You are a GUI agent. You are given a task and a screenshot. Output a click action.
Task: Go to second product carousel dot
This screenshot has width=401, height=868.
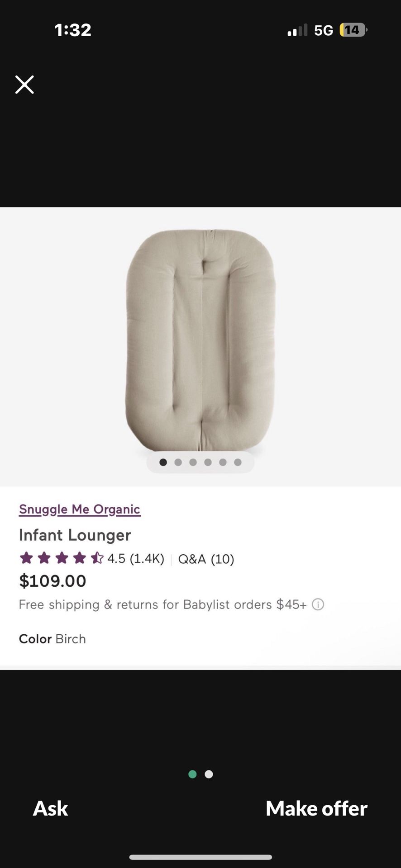178,462
